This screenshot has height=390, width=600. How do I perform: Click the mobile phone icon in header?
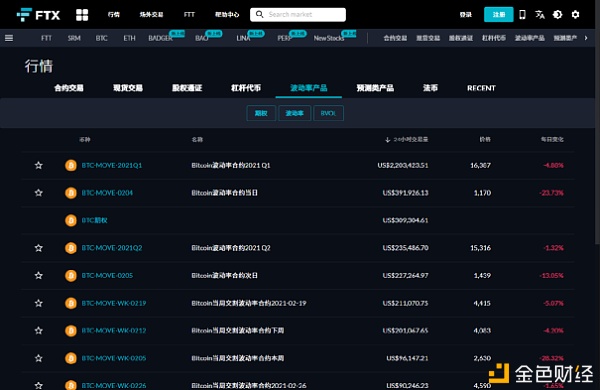point(522,15)
